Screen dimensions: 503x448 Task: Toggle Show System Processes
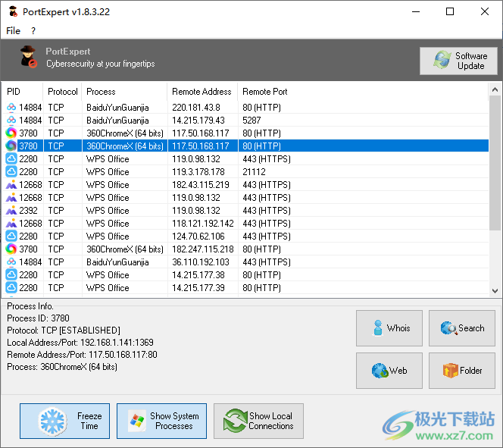pos(161,421)
